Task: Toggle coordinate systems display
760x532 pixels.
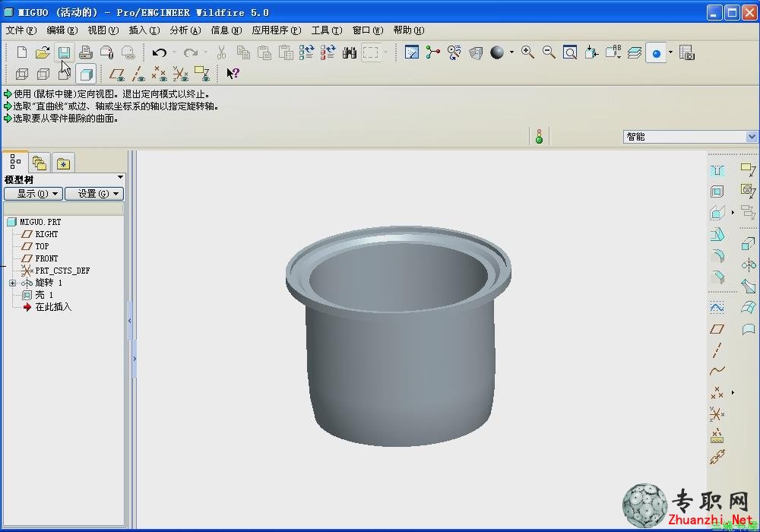Action: click(x=180, y=74)
